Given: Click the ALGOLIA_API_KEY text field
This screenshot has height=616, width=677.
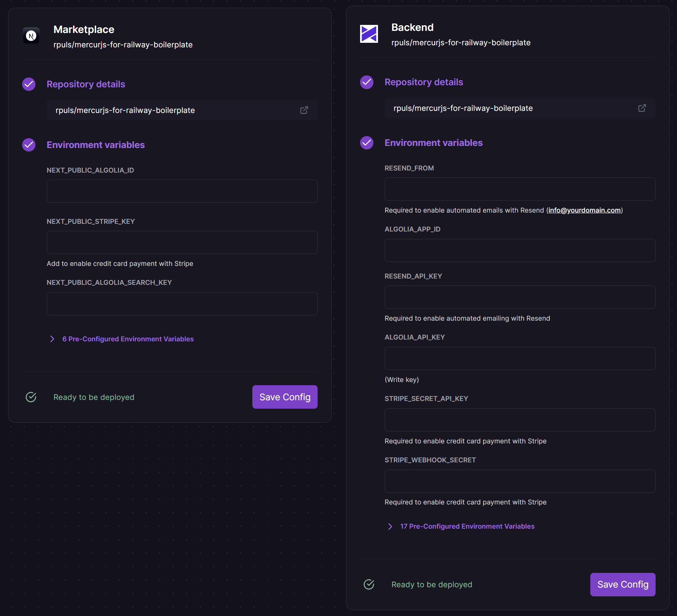Looking at the screenshot, I should pos(520,359).
